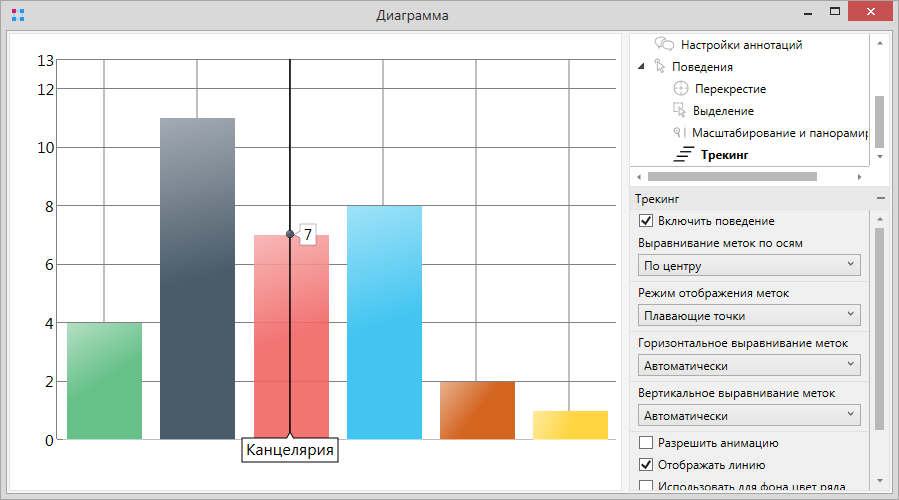Click the Выделение selection icon
The height and width of the screenshot is (500, 899).
pyautogui.click(x=680, y=111)
